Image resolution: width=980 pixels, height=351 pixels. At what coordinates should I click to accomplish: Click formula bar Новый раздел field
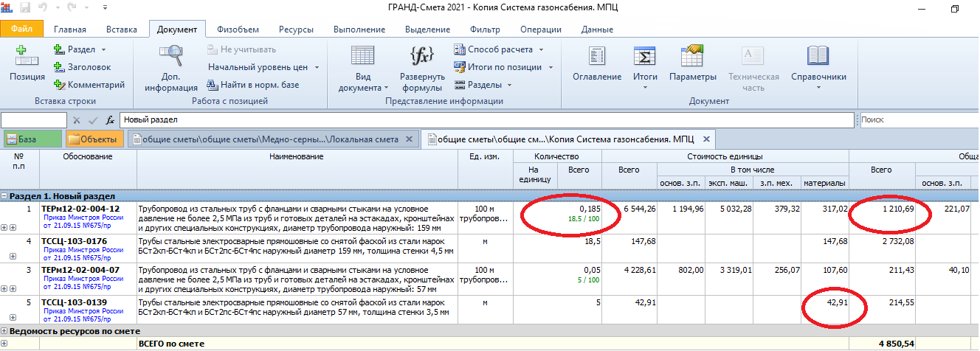(x=488, y=119)
